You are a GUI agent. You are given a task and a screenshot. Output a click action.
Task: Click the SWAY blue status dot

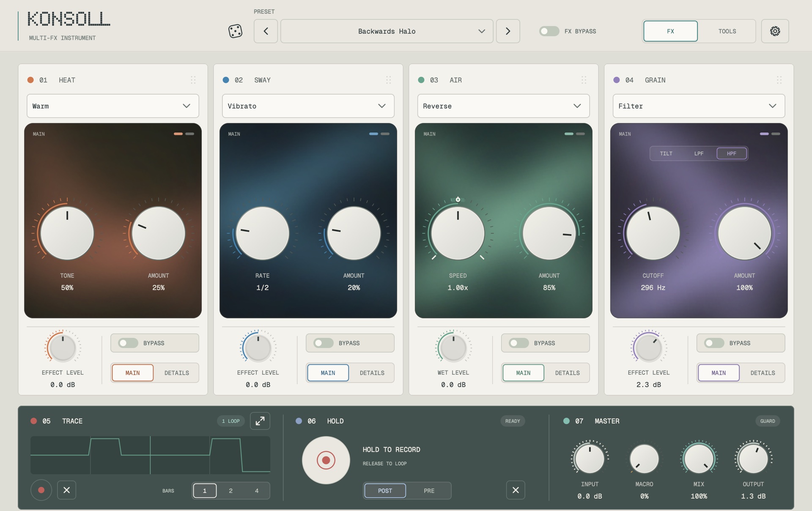coord(226,80)
